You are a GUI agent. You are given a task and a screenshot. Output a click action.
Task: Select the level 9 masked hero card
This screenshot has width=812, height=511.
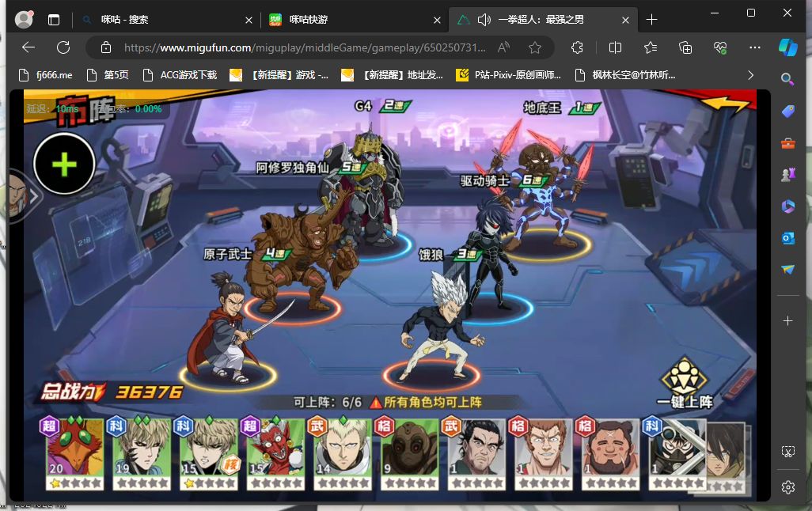point(410,455)
